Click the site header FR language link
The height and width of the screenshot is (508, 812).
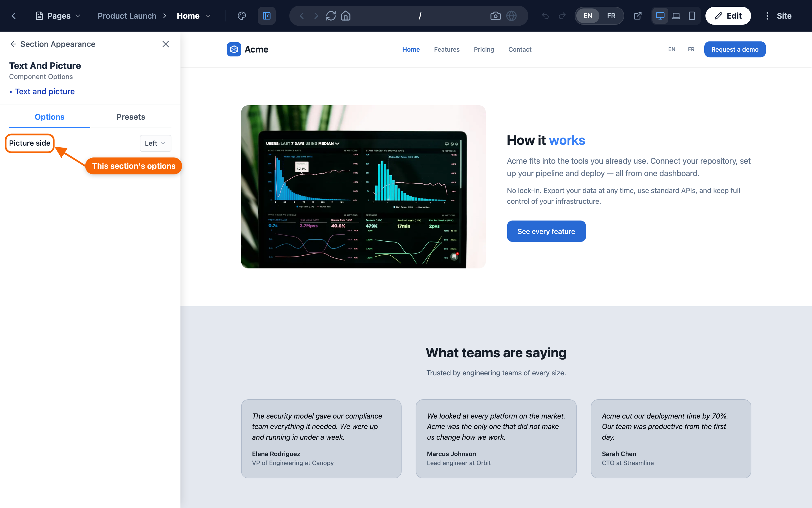691,49
